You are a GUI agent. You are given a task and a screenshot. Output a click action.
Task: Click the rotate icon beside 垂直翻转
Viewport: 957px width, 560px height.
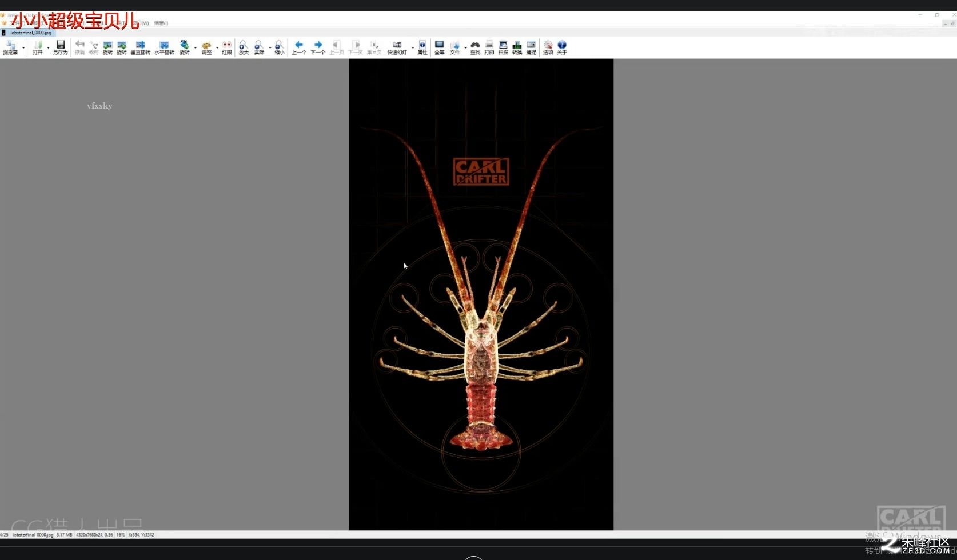coord(122,47)
